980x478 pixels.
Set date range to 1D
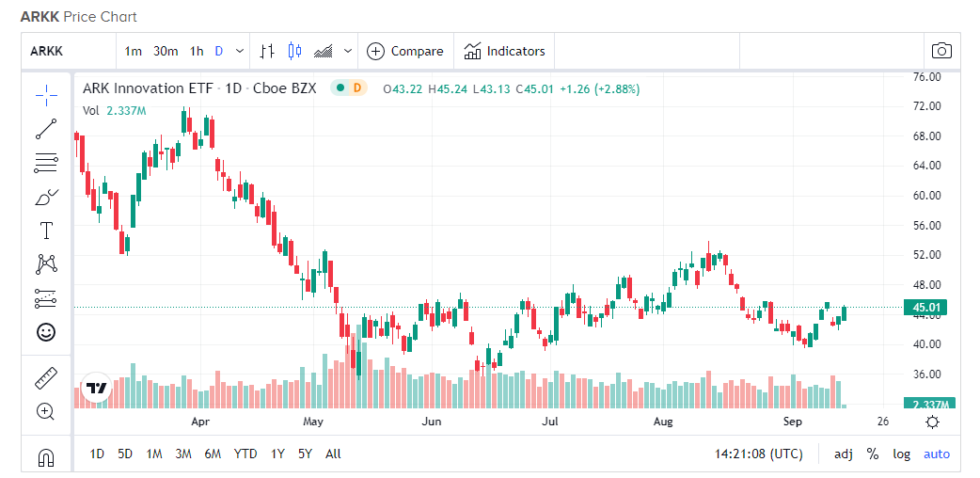97,454
